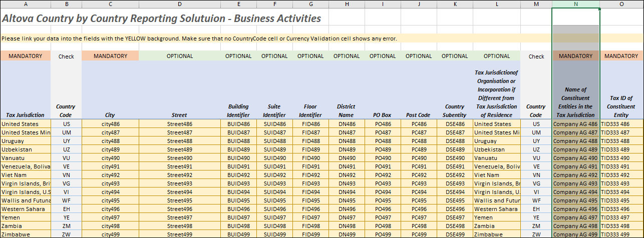This screenshot has height=238, width=644.
Task: Select the 'TID333 496' cell
Action: tap(621, 209)
